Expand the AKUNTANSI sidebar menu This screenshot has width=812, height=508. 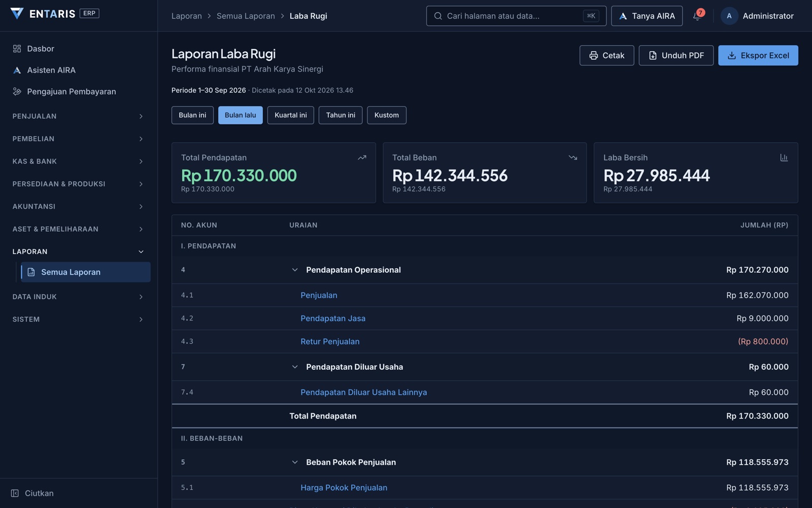pos(79,206)
